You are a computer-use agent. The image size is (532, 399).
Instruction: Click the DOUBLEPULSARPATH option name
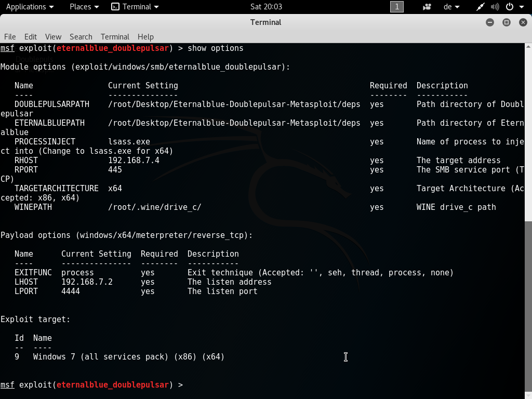point(52,104)
